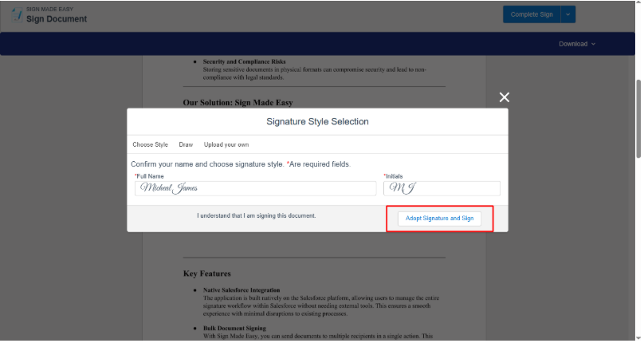Open the Draw tab
This screenshot has width=644, height=343.
pyautogui.click(x=186, y=144)
